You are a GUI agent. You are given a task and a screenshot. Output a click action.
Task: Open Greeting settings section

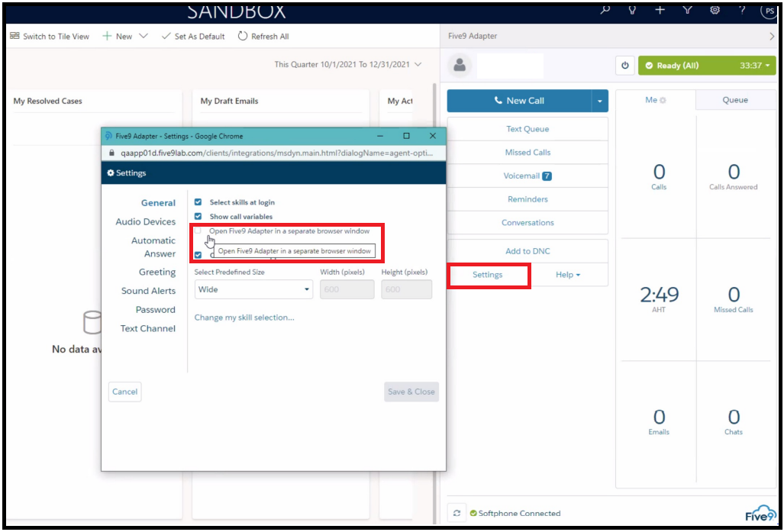tap(157, 272)
